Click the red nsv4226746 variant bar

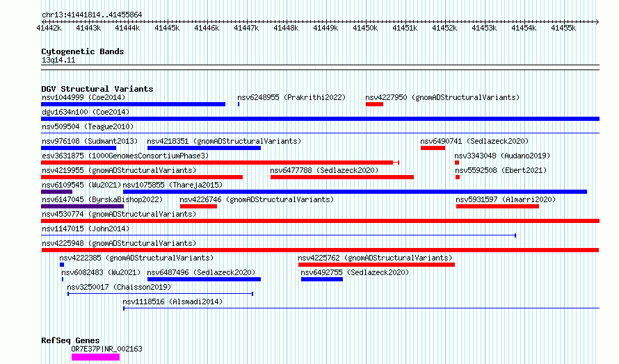tap(198, 206)
